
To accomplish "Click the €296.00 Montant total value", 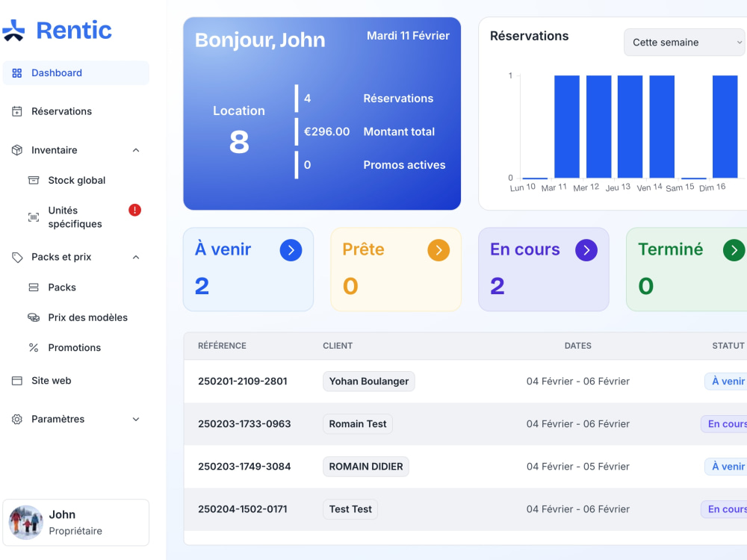I will click(x=327, y=132).
